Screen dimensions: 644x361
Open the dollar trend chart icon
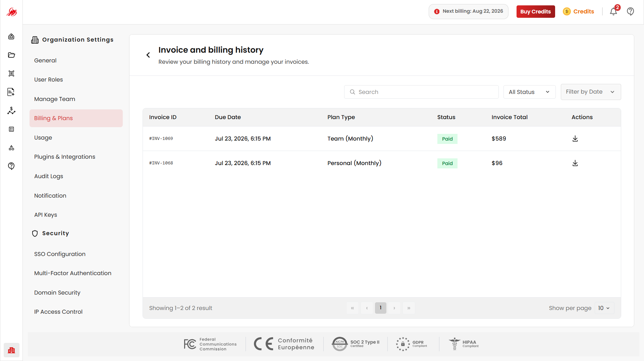11,110
